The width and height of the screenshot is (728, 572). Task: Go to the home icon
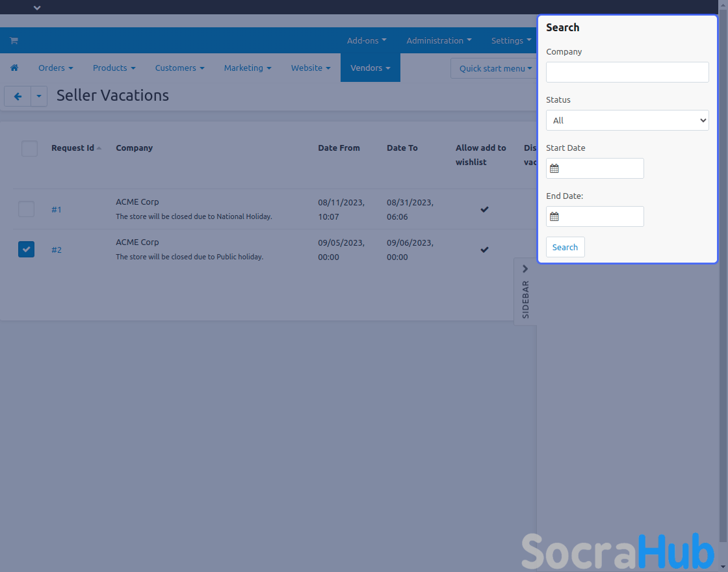point(14,68)
